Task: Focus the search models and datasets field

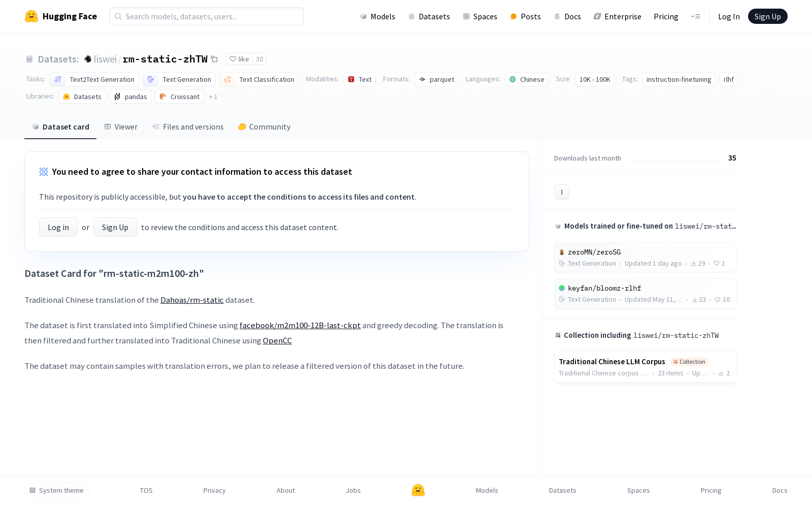Action: click(x=207, y=16)
